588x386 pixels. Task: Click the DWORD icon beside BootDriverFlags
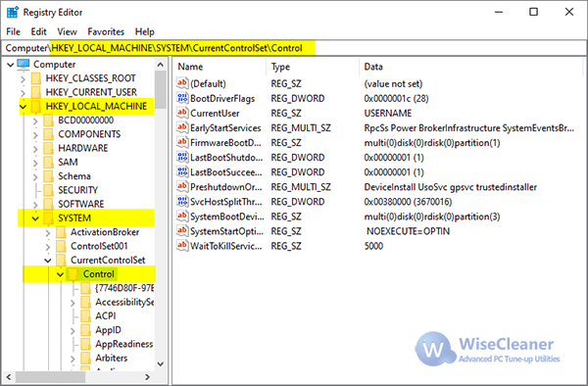click(x=182, y=98)
